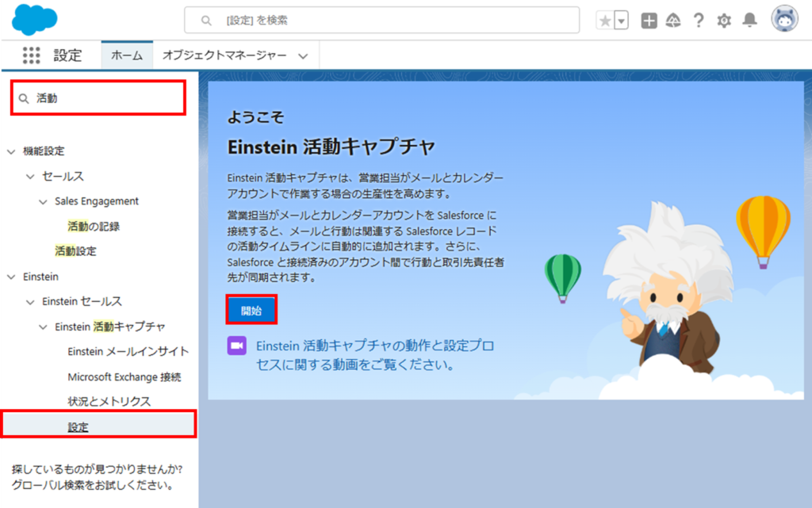Select the 設定 tree item
812x508 pixels.
(98, 425)
